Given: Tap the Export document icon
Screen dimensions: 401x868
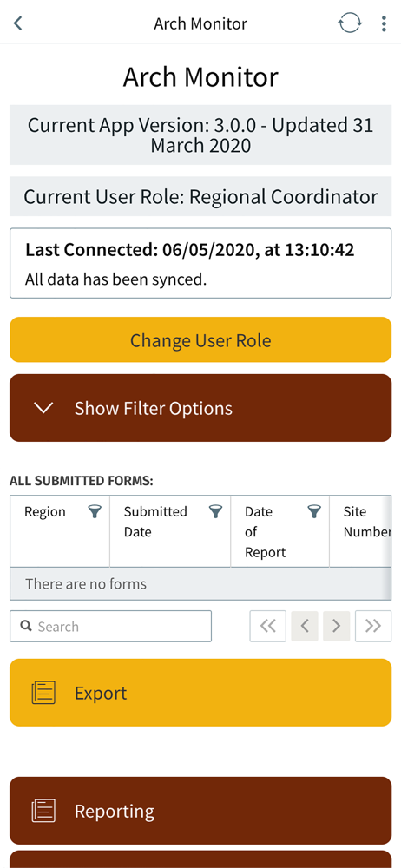Looking at the screenshot, I should 43,693.
